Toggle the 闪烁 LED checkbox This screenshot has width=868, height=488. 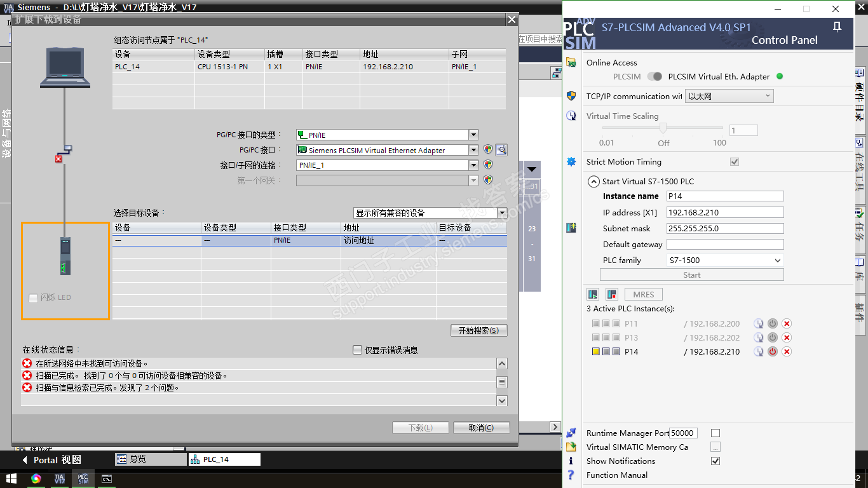[34, 298]
